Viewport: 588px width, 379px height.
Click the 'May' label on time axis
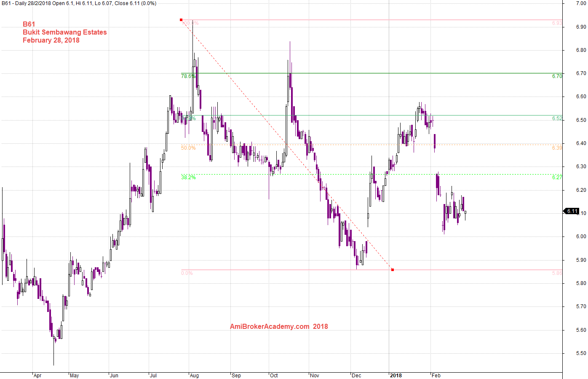[74, 376]
